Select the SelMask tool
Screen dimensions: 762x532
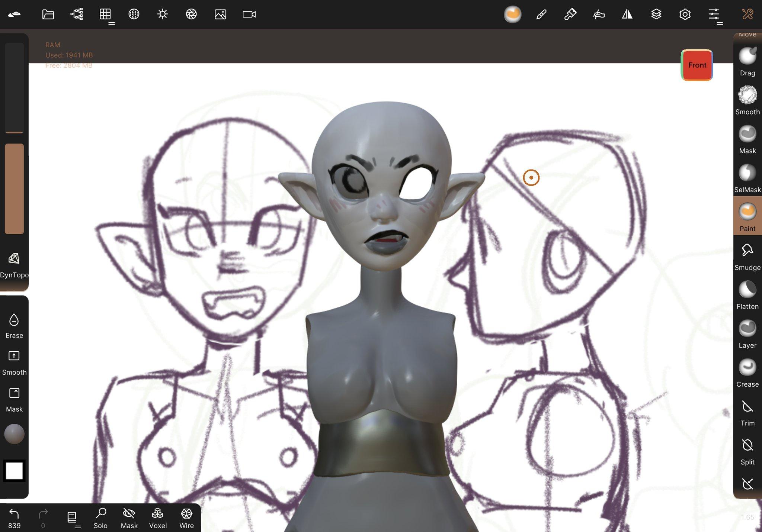coord(747,178)
